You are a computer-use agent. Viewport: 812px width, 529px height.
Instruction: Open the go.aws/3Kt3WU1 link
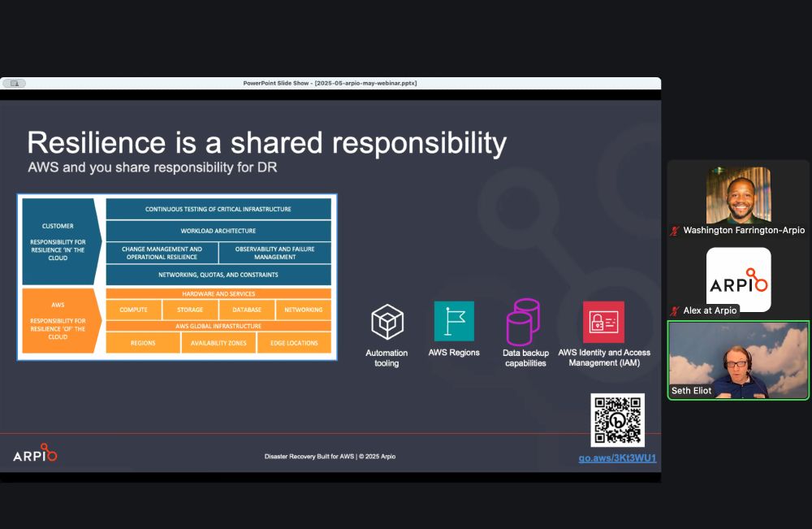pyautogui.click(x=617, y=458)
